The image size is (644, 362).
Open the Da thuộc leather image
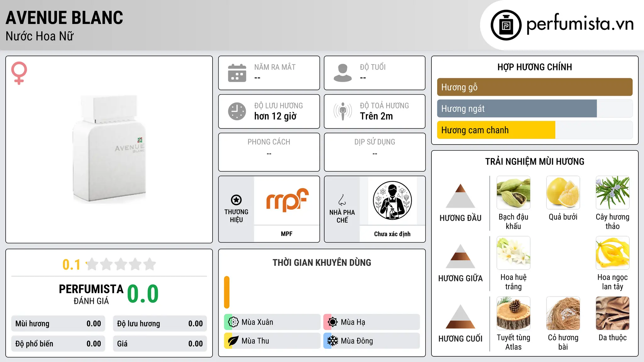pos(613,313)
